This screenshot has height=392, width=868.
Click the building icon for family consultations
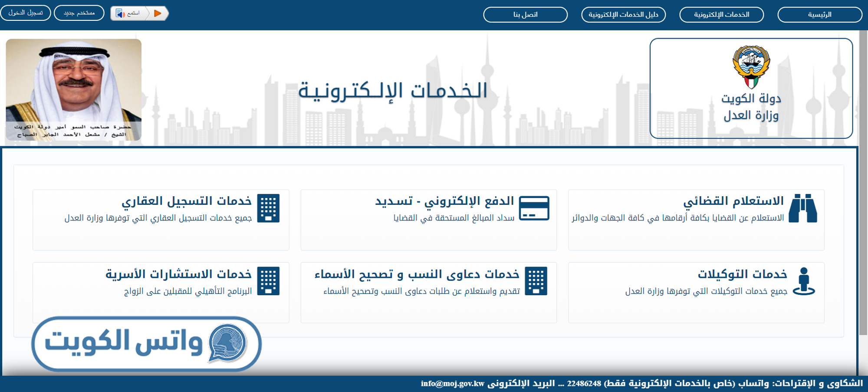(268, 281)
